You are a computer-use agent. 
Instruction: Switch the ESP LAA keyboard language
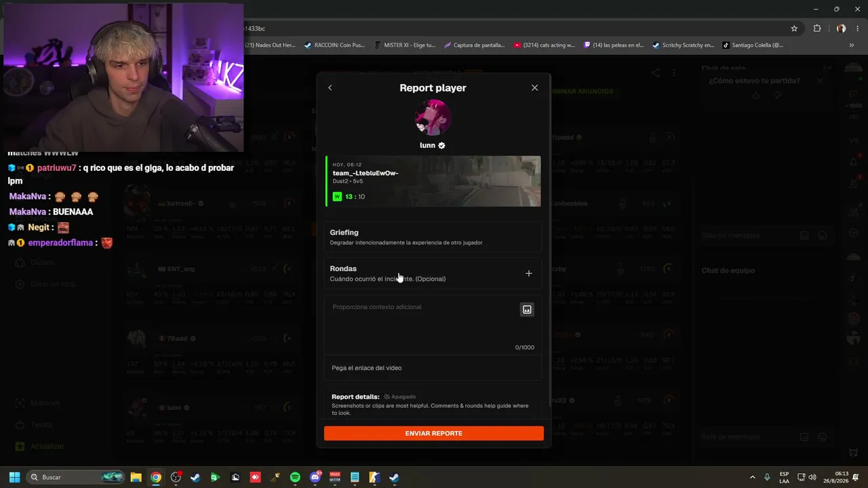pos(784,477)
